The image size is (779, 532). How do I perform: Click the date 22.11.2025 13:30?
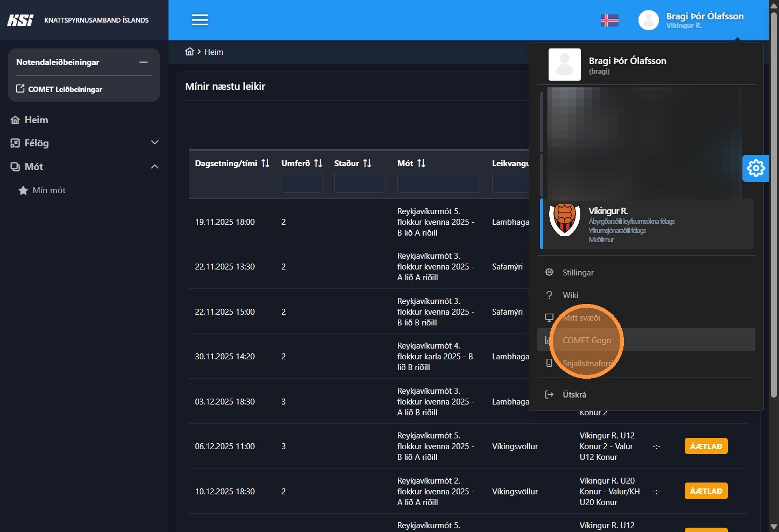coord(225,266)
